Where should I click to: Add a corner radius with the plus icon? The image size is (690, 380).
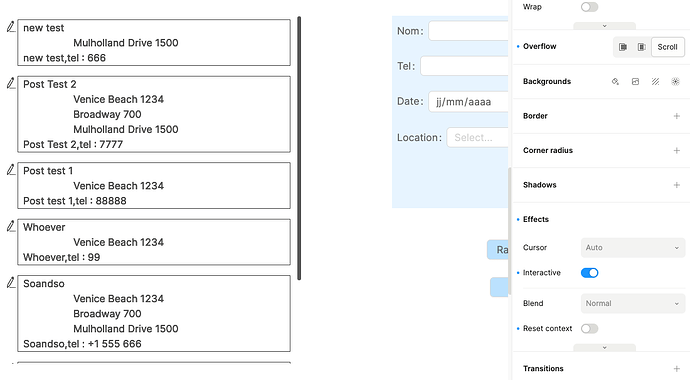click(676, 150)
